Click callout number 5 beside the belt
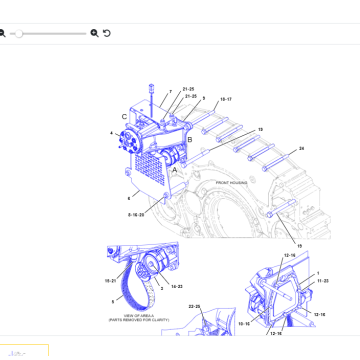 (113, 302)
